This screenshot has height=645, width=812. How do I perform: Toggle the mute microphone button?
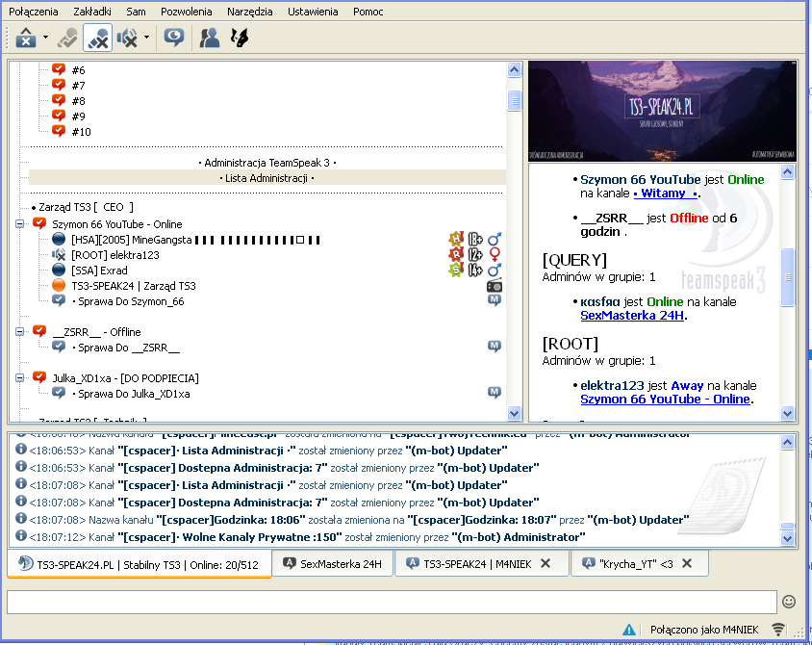97,39
